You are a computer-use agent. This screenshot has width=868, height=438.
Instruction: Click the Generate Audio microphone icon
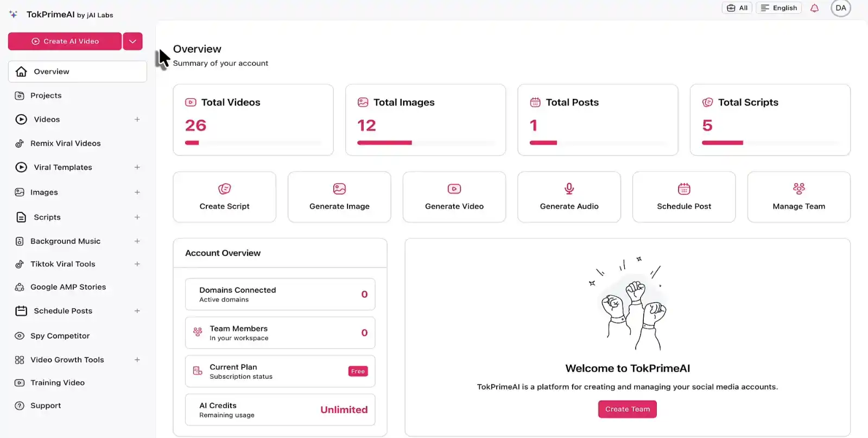569,189
